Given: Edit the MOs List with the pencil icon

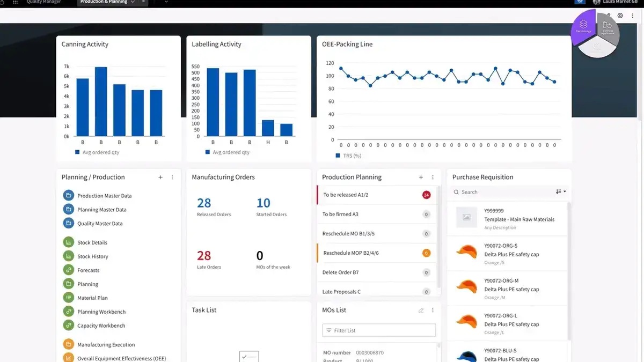Looking at the screenshot, I should tap(421, 310).
